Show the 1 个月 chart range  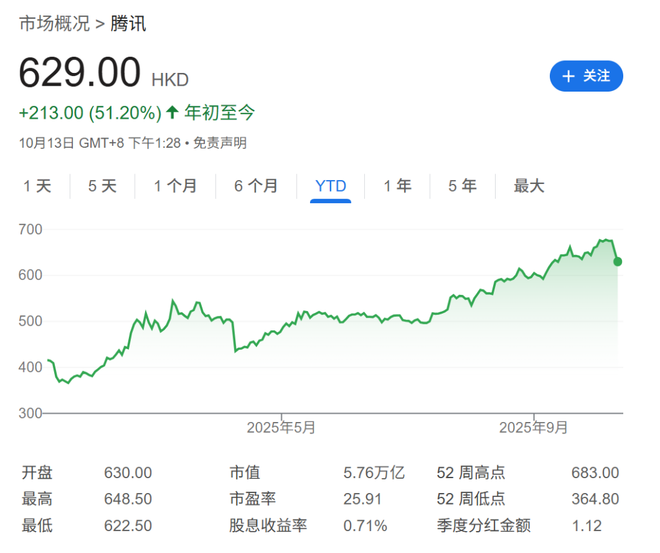point(175,186)
